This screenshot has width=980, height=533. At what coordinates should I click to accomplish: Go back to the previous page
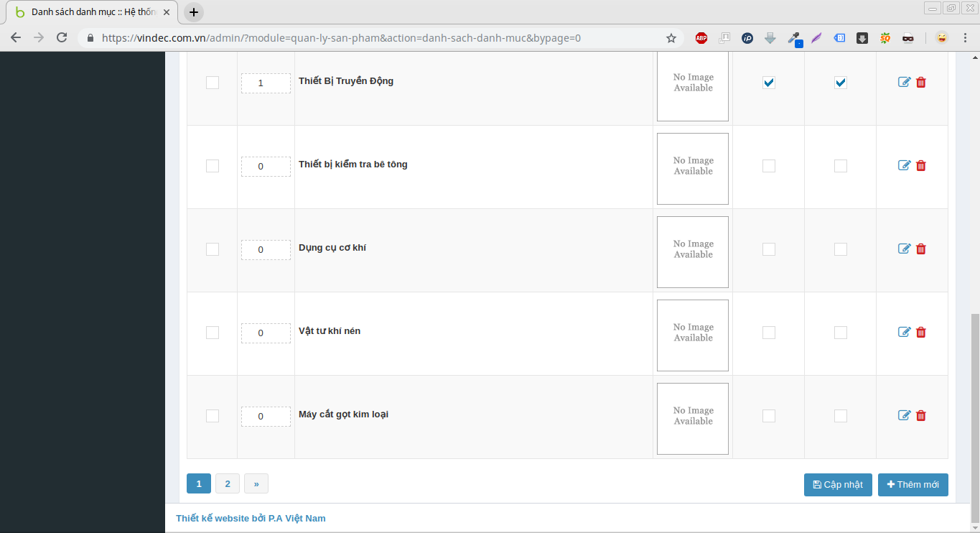point(16,38)
